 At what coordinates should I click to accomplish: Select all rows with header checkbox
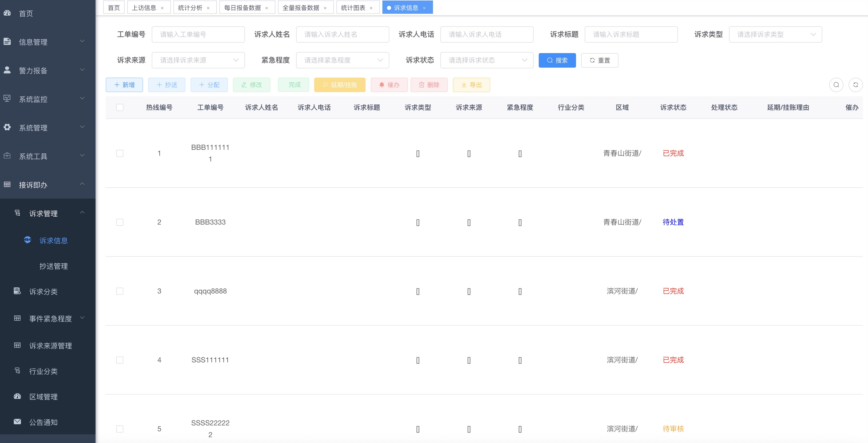pyautogui.click(x=120, y=107)
